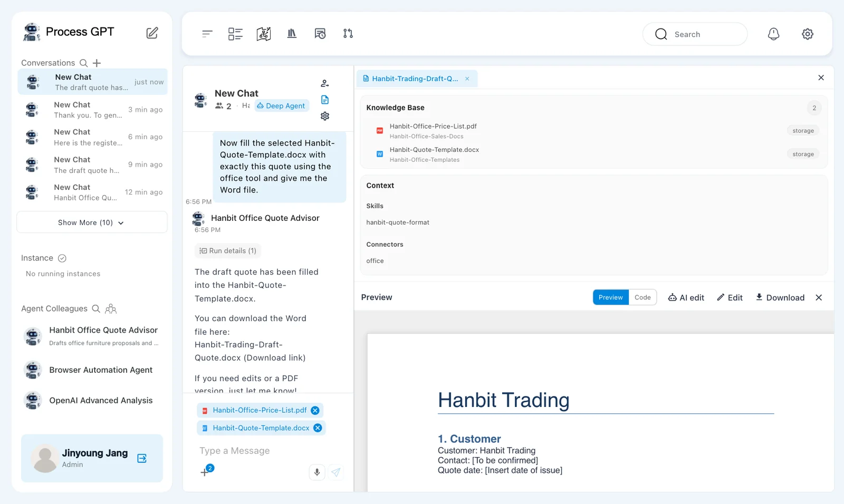Start voice input with microphone button
Viewport: 844px width, 504px height.
pos(317,472)
